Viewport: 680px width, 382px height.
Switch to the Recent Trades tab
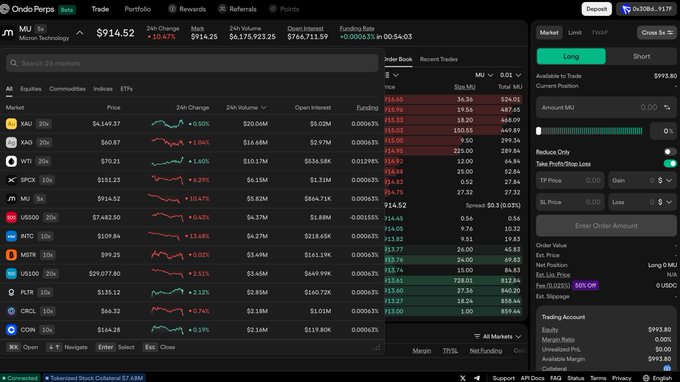click(438, 59)
